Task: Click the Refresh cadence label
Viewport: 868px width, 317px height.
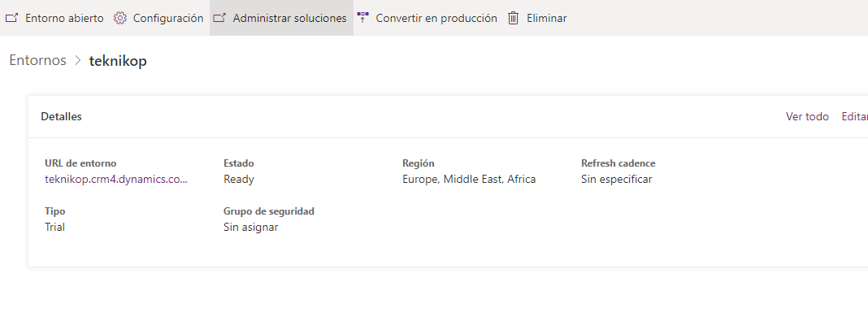Action: [x=618, y=163]
